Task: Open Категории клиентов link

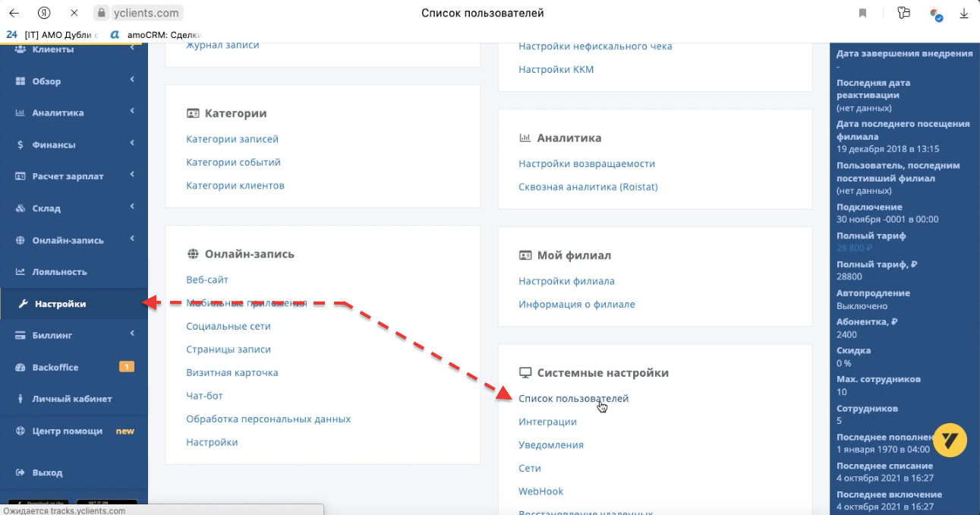Action: (x=235, y=185)
